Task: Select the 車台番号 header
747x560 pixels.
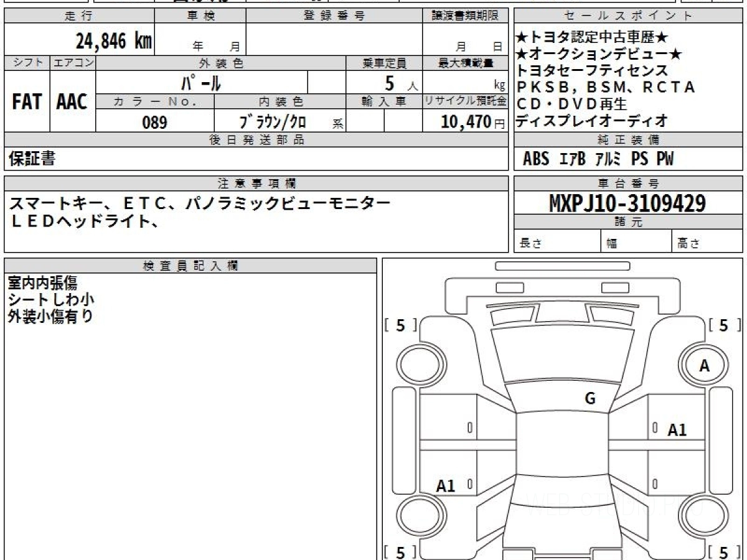Action: (x=629, y=184)
